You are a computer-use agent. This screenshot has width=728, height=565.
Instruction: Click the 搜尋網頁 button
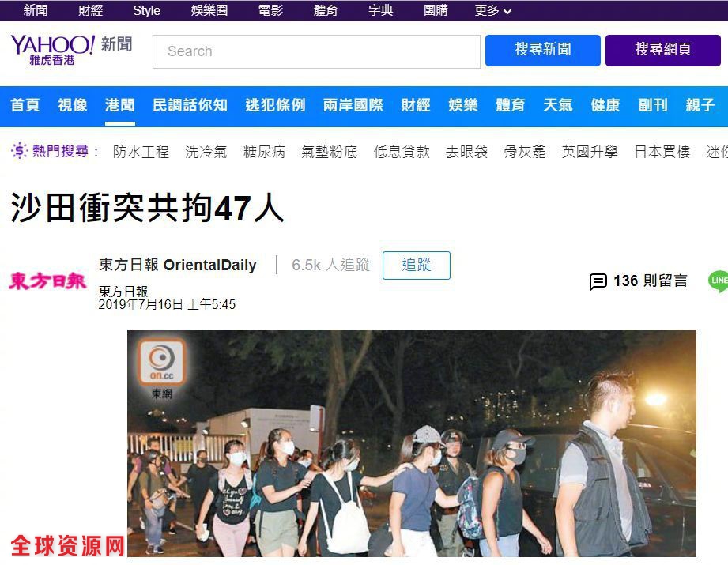pos(662,50)
